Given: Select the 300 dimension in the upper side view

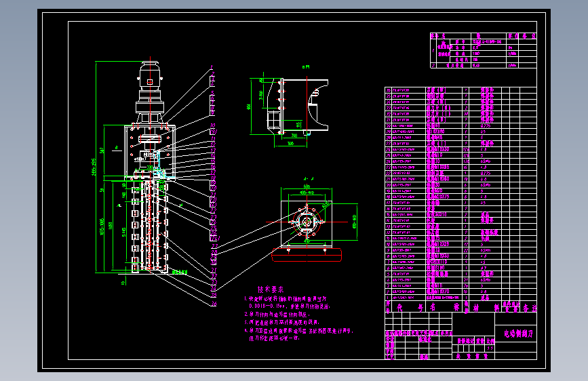Looking at the screenshot, I should tap(294, 136).
